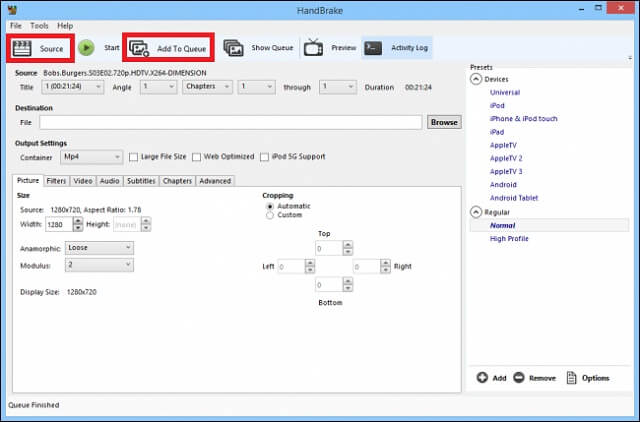Click the Width value field
The image size is (640, 422).
(59, 224)
